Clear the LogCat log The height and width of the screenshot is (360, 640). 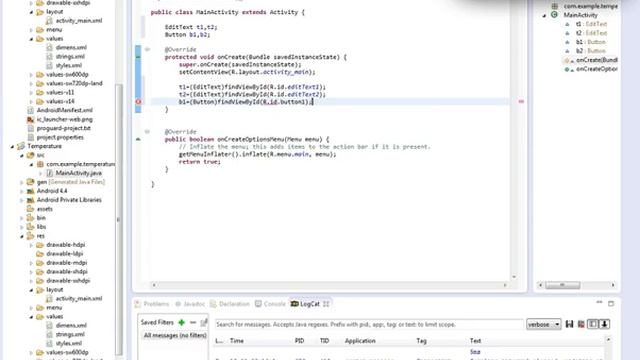coord(581,324)
